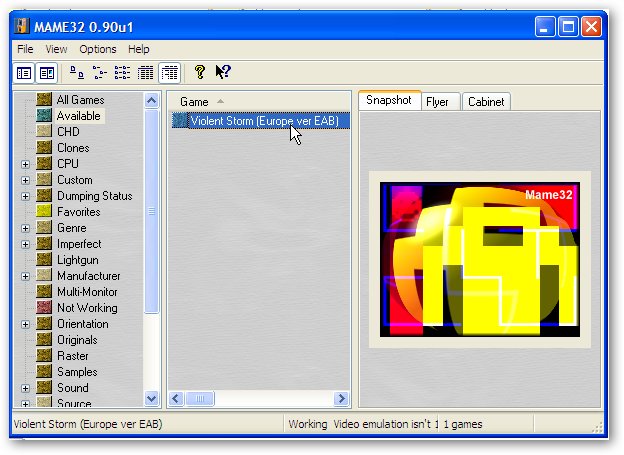Click the folder tree scroll up arrow
Image resolution: width=624 pixels, height=455 pixels.
tap(152, 101)
